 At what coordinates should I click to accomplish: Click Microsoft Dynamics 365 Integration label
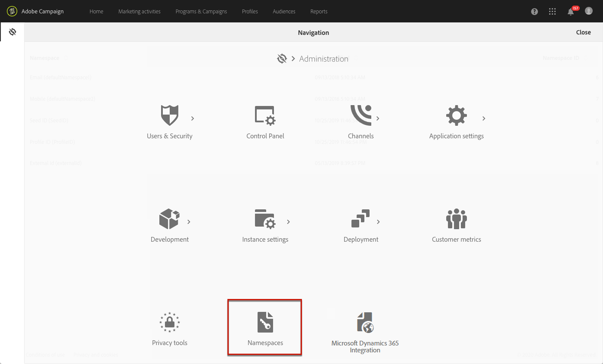(365, 347)
